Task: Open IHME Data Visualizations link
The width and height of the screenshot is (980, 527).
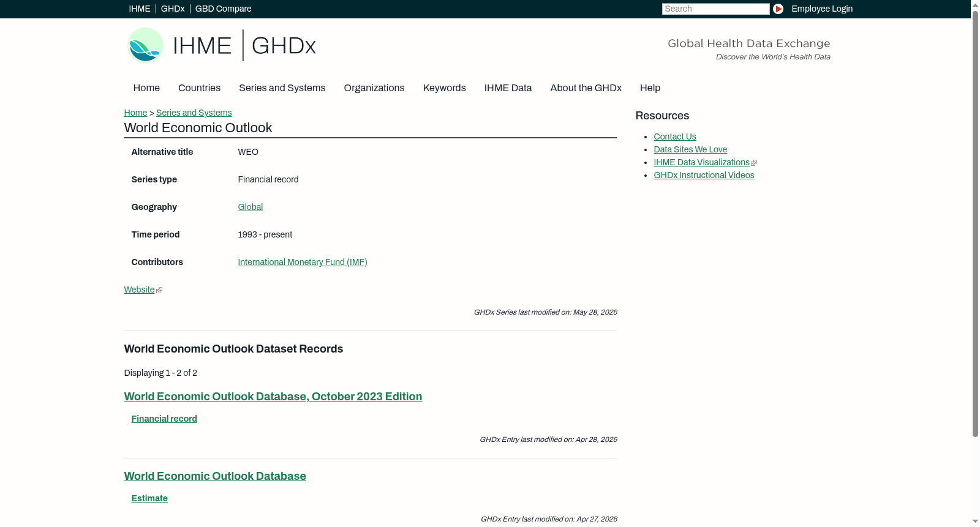Action: tap(701, 162)
